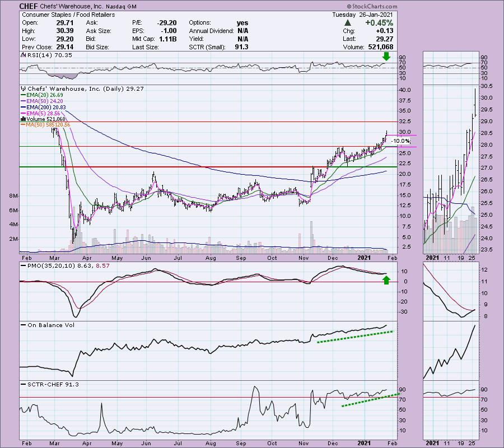Click the Bid Size label

coord(97,47)
